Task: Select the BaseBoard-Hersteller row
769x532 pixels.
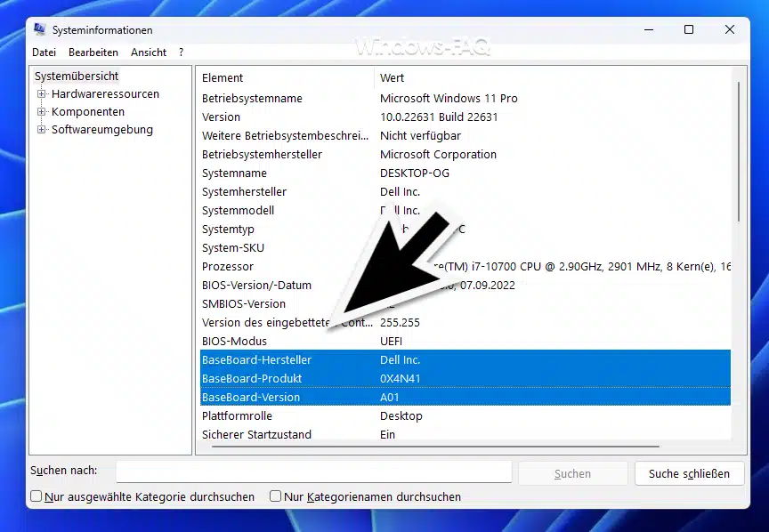Action: pos(267,359)
